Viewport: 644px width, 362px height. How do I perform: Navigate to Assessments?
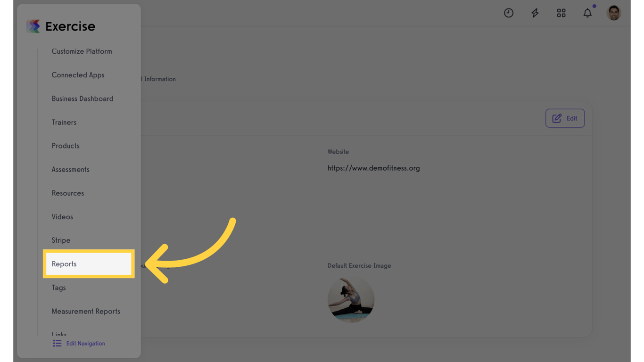coord(70,169)
